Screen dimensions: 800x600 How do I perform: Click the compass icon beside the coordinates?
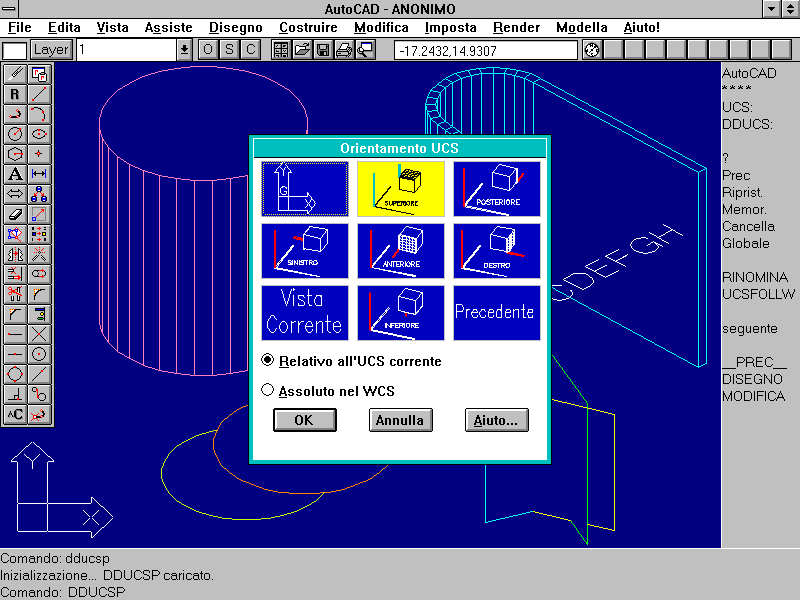(592, 50)
